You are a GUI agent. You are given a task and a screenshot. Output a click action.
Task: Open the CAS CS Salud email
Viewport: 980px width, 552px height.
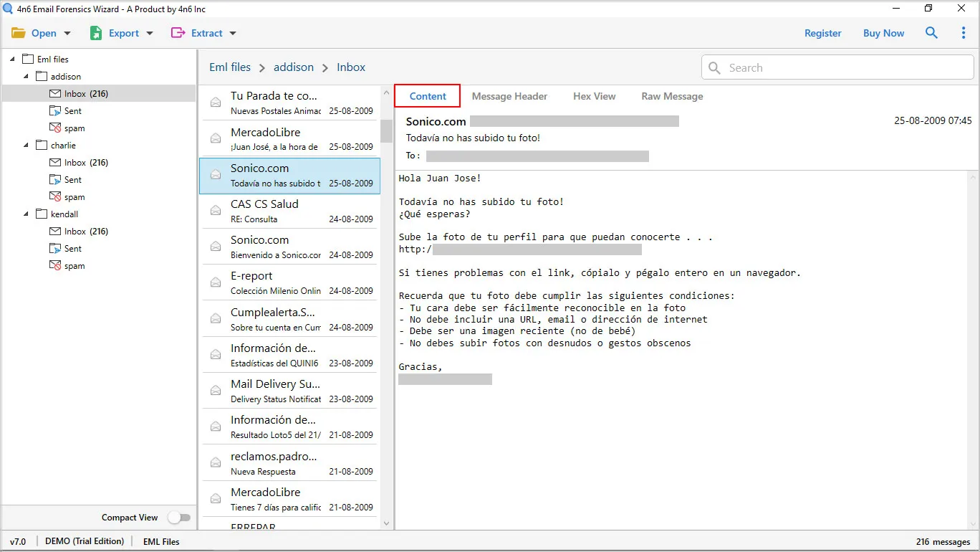289,211
